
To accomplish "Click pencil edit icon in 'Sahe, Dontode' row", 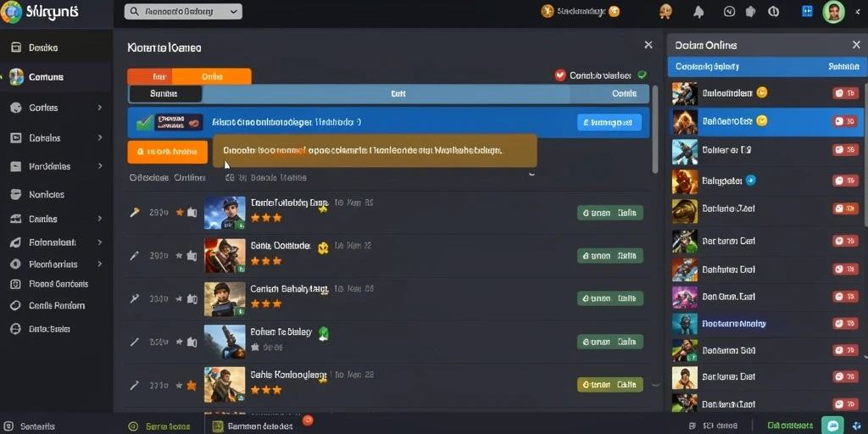I will click(134, 256).
